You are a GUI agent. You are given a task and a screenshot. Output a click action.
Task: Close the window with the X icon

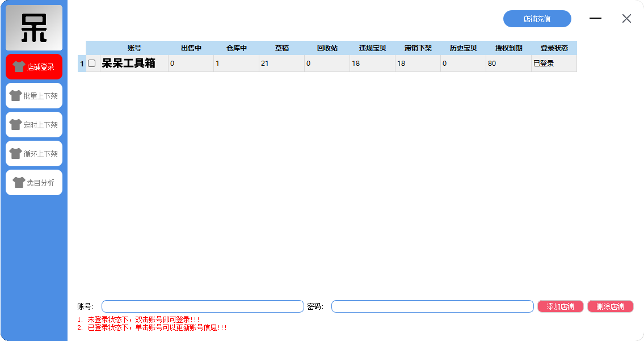tap(626, 19)
